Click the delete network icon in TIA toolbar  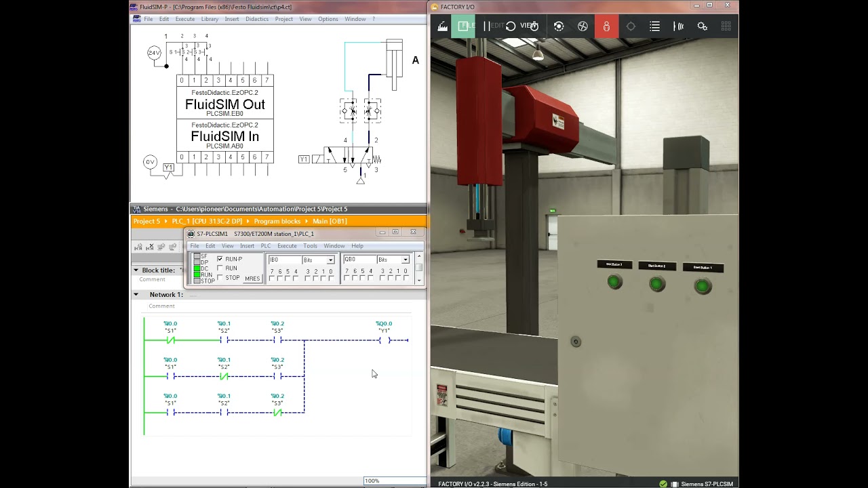pos(151,247)
